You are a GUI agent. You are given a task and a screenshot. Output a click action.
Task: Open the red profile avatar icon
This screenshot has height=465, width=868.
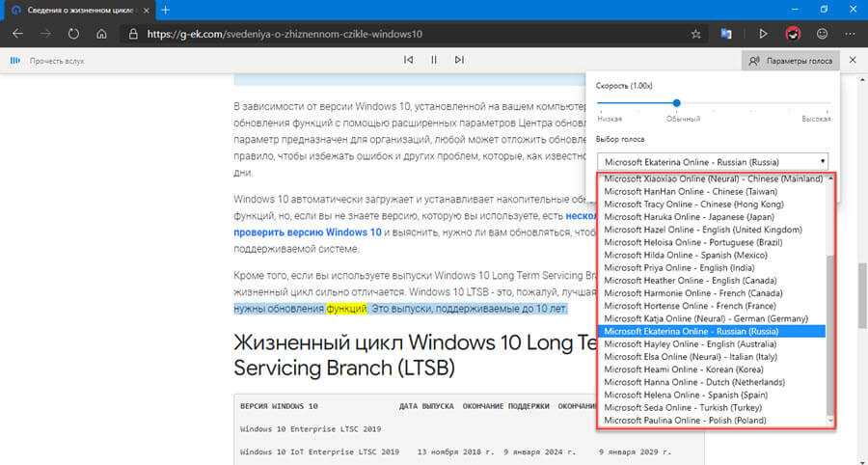click(793, 34)
